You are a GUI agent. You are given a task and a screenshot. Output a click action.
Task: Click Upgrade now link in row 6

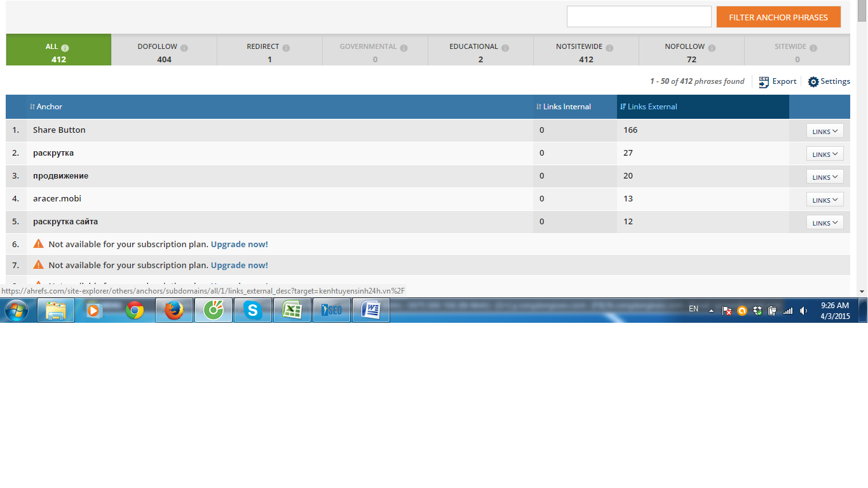tap(240, 244)
